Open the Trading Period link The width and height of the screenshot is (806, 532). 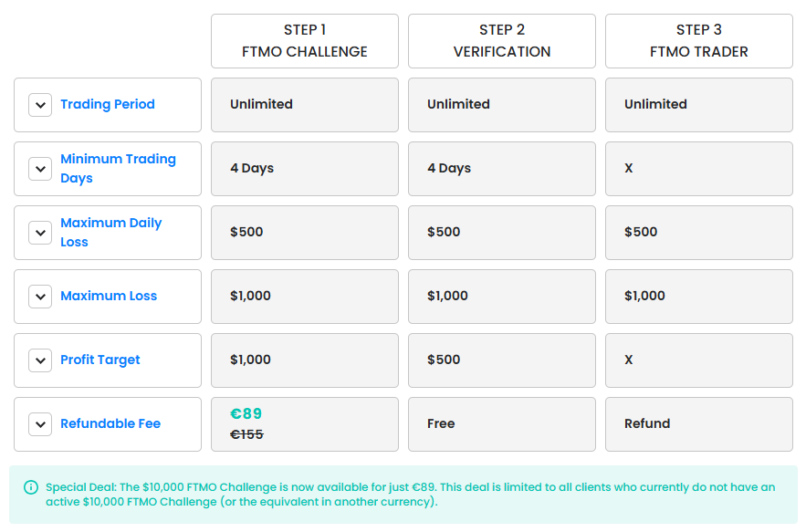[x=108, y=105]
